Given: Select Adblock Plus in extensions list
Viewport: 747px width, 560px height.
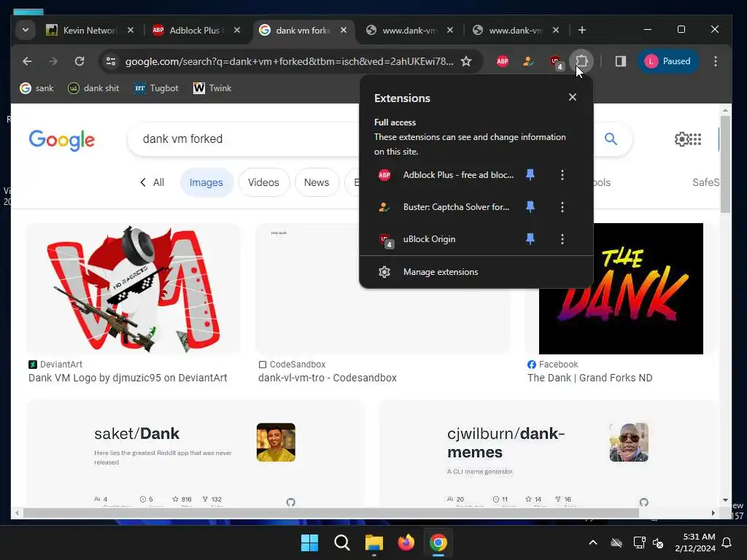Looking at the screenshot, I should 446,175.
